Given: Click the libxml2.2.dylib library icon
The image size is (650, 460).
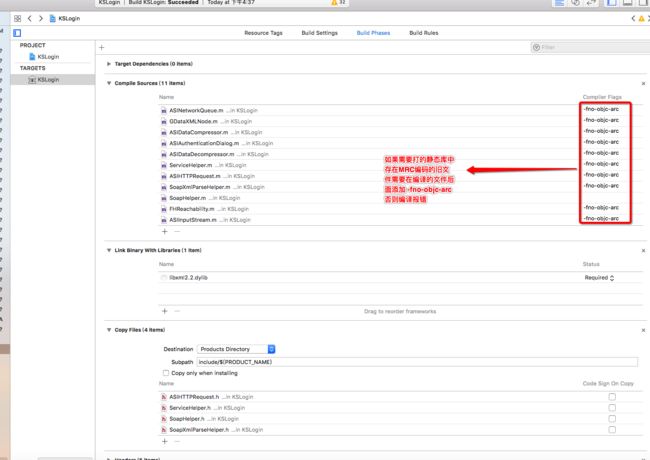Looking at the screenshot, I should 164,278.
